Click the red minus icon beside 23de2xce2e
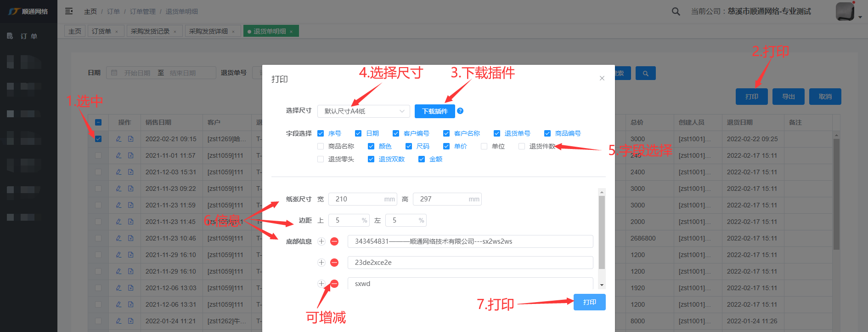The width and height of the screenshot is (868, 332). (334, 263)
